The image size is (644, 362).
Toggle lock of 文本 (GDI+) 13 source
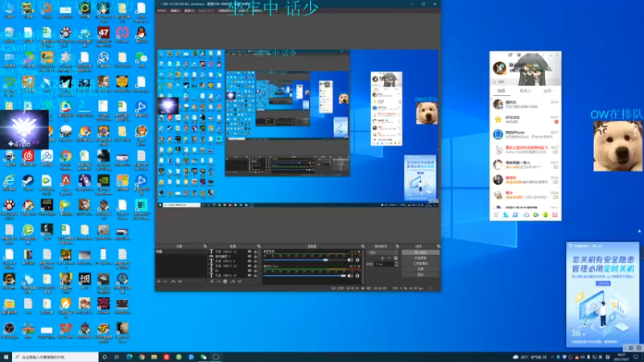(x=255, y=251)
